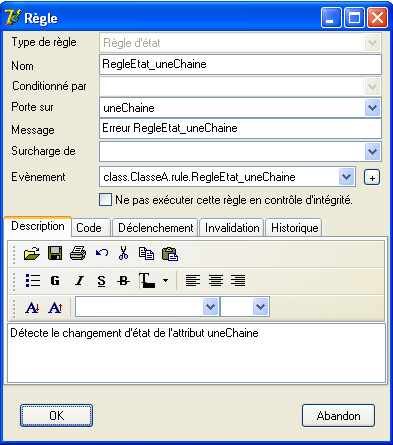Open the Evènement dropdown
Screen dimensions: 393x445
[346, 177]
